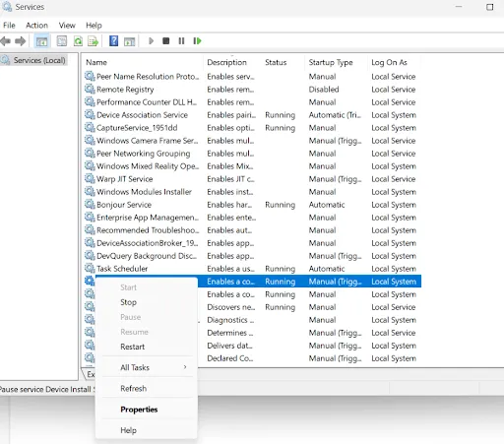The width and height of the screenshot is (504, 444).
Task: Click the Pause Service toolbar icon
Action: click(x=181, y=41)
